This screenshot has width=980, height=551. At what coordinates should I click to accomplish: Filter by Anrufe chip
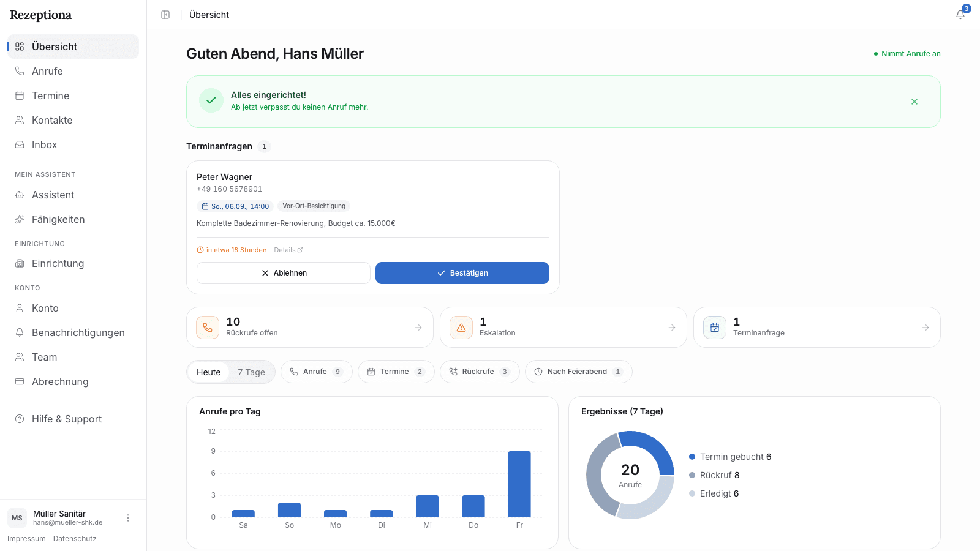click(317, 372)
